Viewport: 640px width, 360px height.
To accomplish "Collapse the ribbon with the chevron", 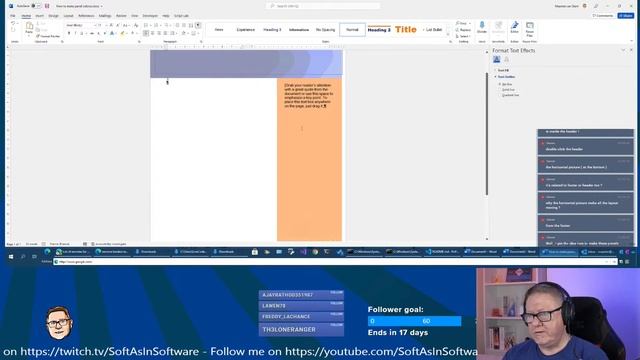I will pos(631,41).
